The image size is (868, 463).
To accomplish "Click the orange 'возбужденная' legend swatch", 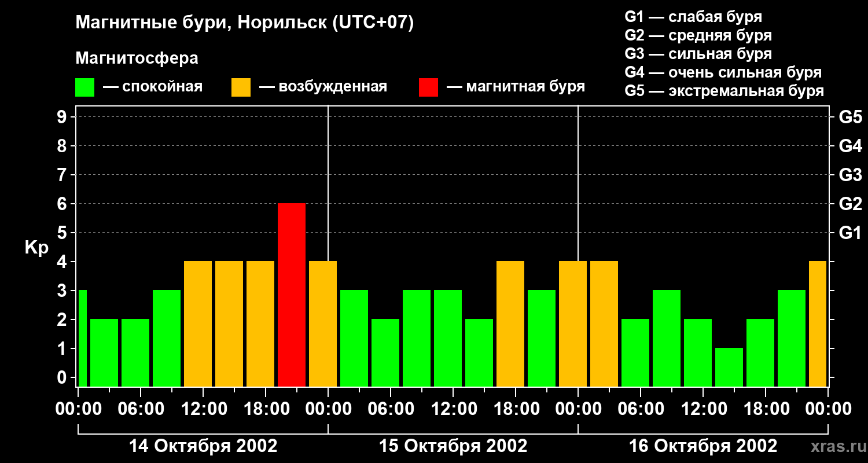I will tap(241, 87).
